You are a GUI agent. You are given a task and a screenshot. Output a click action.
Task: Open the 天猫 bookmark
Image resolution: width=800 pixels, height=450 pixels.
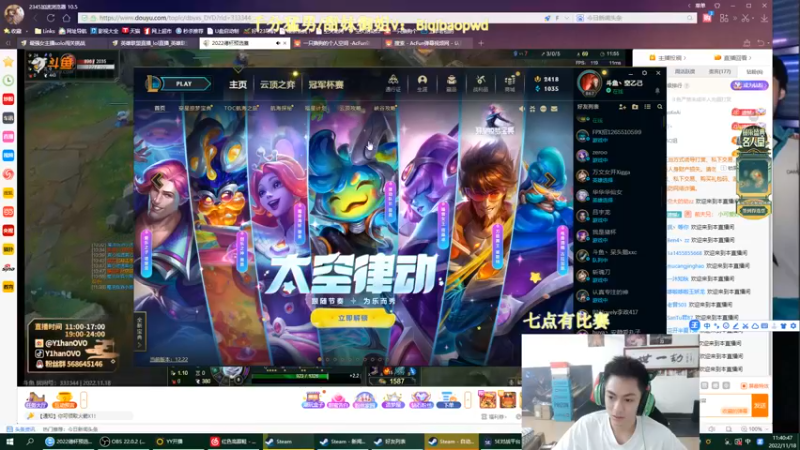point(131,31)
